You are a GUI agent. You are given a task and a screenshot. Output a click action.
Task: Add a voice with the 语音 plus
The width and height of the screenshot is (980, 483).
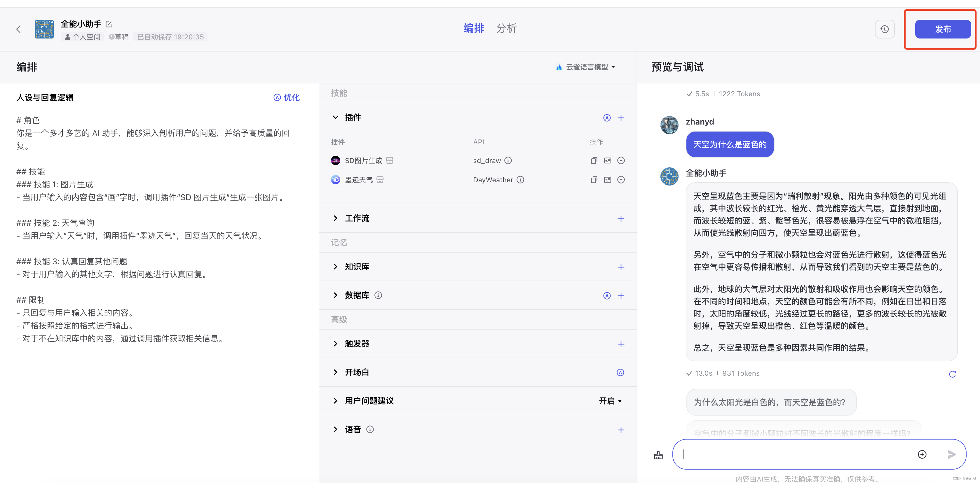click(x=621, y=430)
